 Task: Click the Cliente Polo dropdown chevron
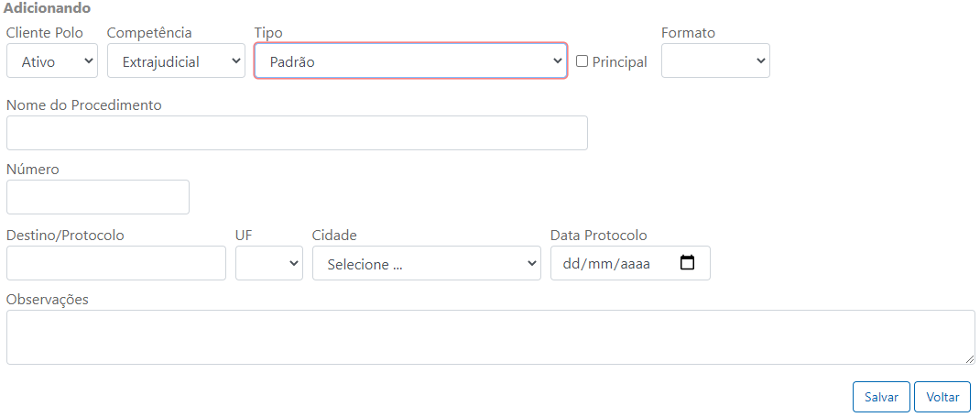[88, 60]
